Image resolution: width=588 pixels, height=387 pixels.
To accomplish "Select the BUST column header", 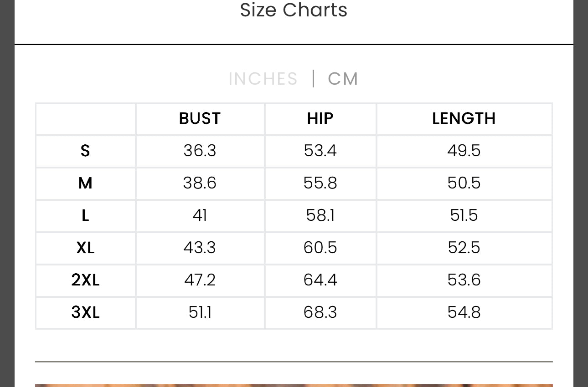I will (200, 118).
